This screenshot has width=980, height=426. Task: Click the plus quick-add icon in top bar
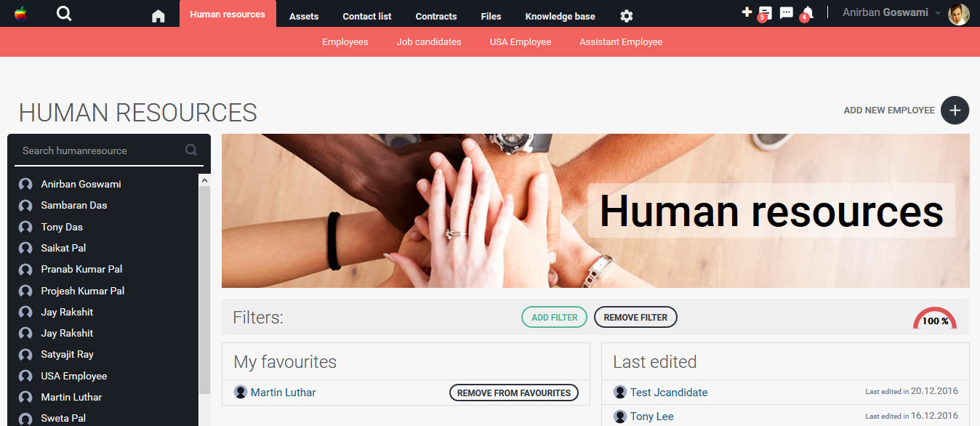click(747, 12)
